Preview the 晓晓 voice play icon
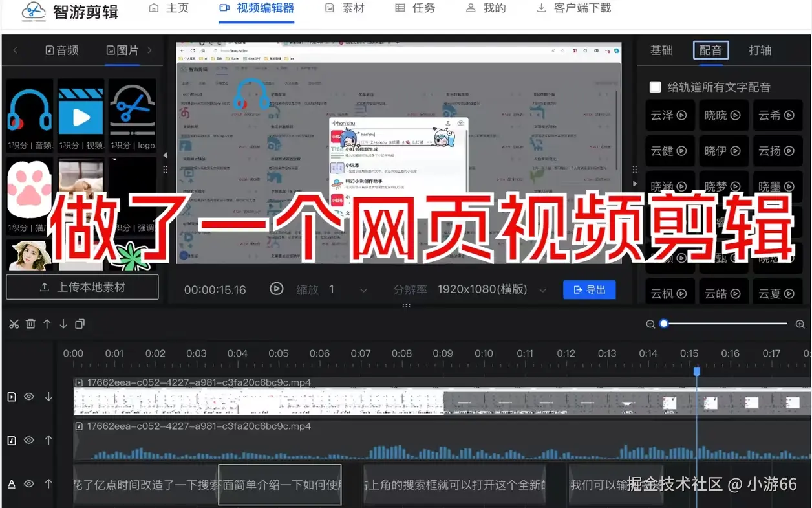The image size is (812, 508). point(735,116)
